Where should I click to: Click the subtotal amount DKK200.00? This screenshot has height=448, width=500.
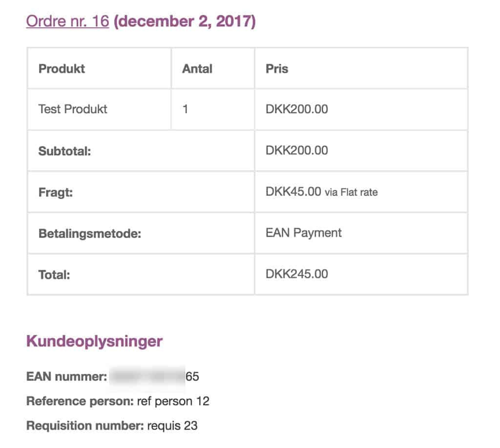coord(296,150)
